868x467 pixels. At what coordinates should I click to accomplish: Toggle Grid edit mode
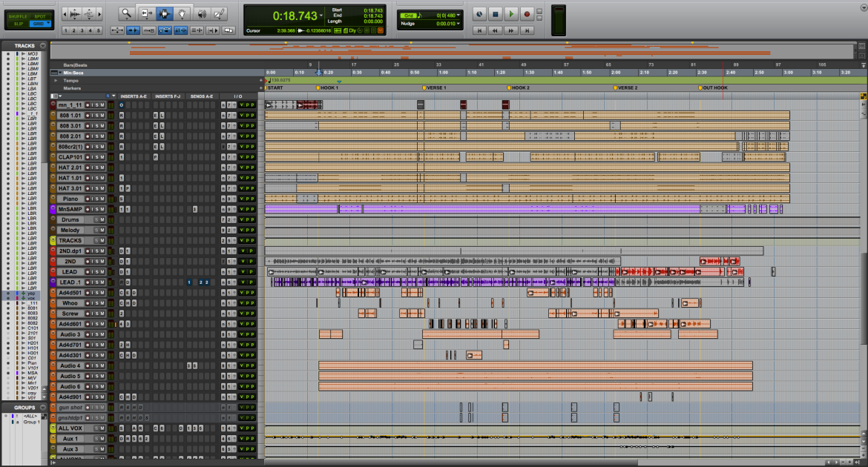coord(40,24)
